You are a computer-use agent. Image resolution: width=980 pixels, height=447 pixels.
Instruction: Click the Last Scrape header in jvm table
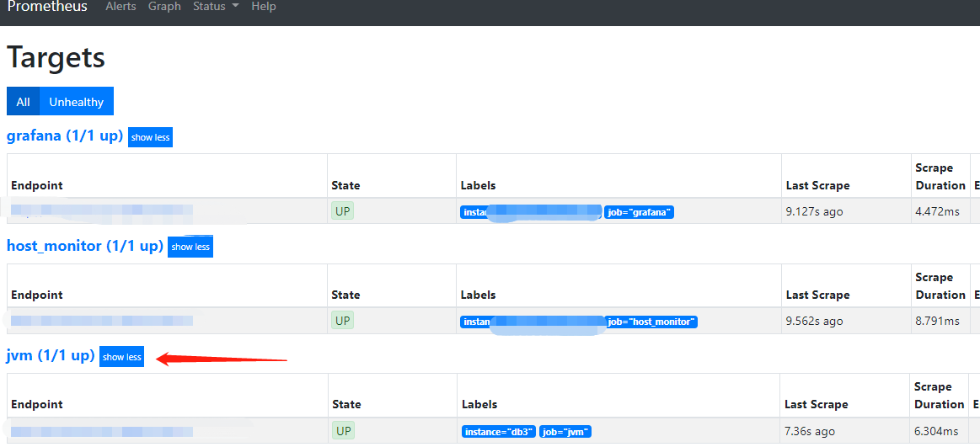[817, 404]
